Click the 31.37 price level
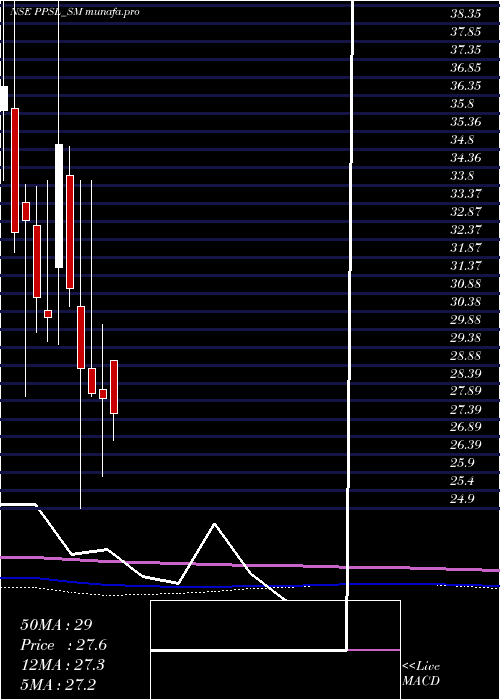Image resolution: width=500 pixels, height=700 pixels. tap(466, 266)
